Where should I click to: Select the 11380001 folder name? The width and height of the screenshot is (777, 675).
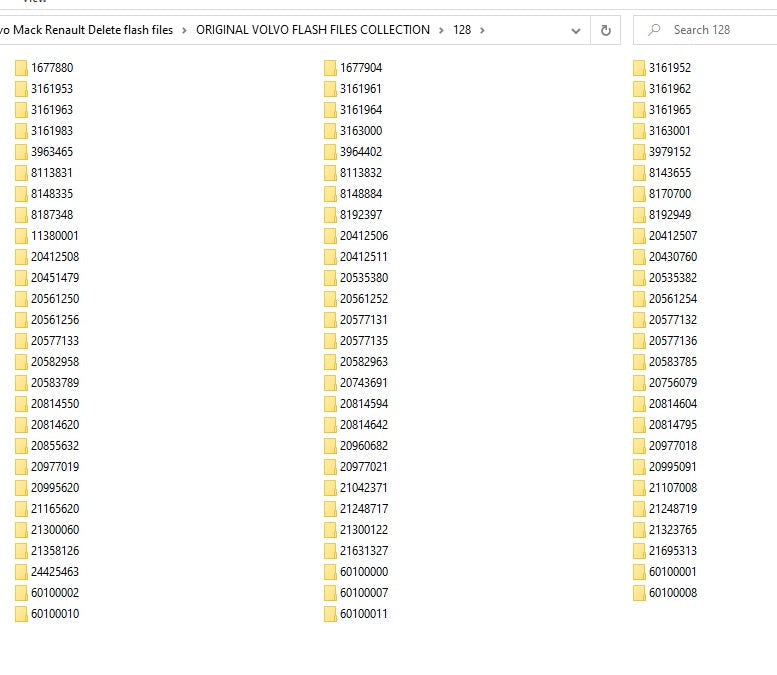pyautogui.click(x=54, y=236)
